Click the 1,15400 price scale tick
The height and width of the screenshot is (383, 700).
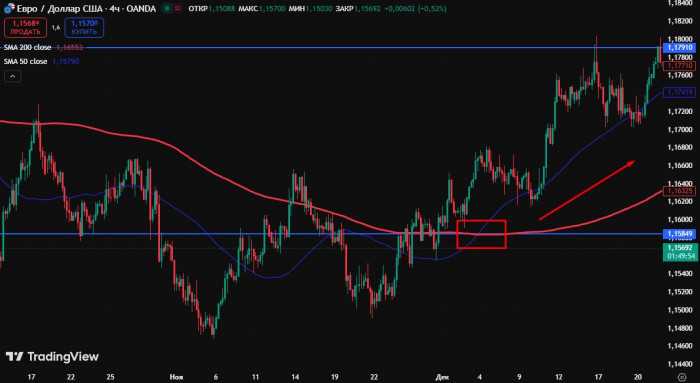(x=680, y=273)
